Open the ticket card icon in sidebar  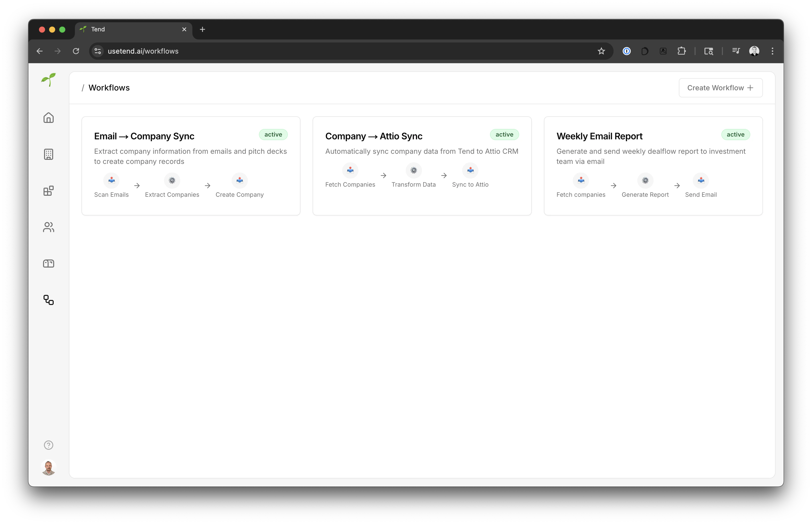coord(48,264)
